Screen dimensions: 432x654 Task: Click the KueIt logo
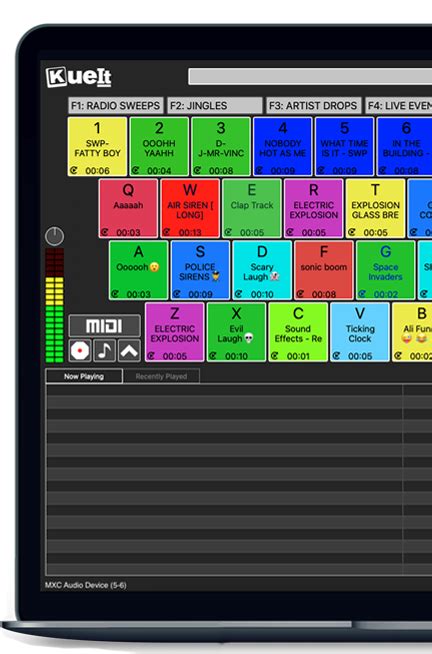tap(78, 77)
